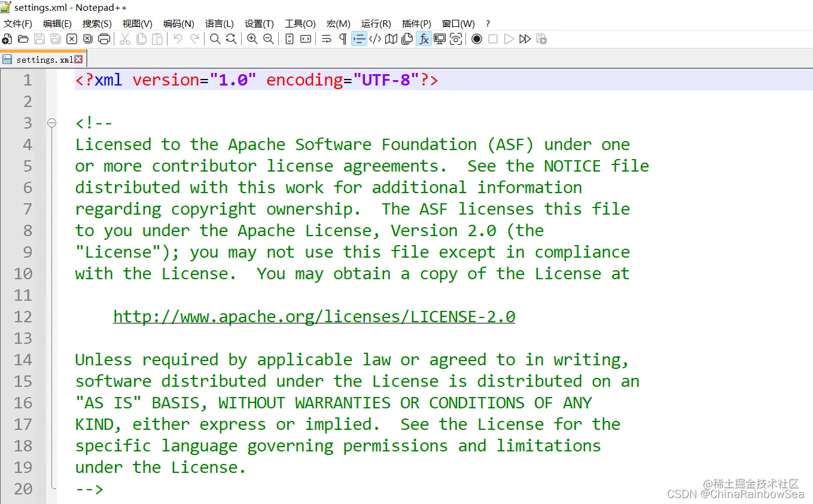Toggle the highlighted indent guide button
This screenshot has width=813, height=504.
tap(359, 39)
